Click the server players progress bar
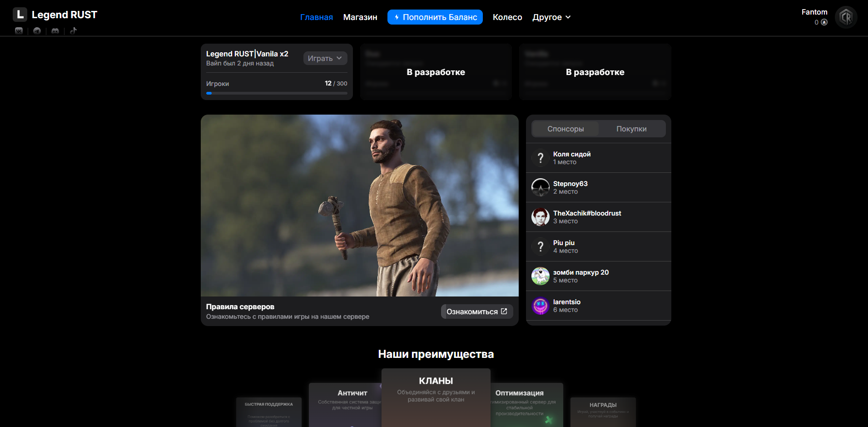 coord(277,93)
